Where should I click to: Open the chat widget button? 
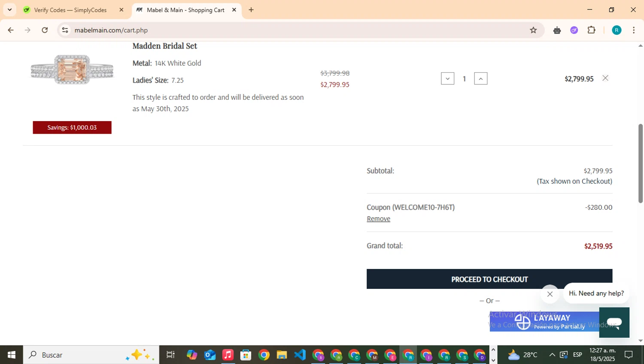pyautogui.click(x=614, y=322)
